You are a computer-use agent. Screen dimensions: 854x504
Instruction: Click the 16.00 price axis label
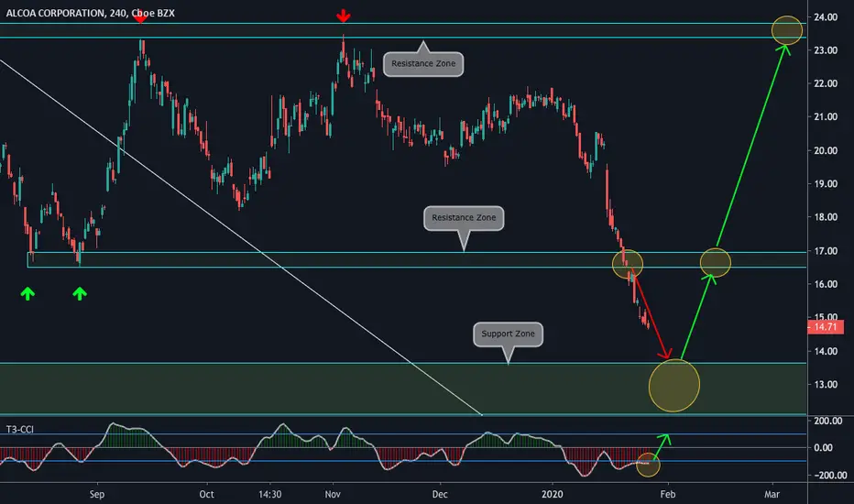(825, 284)
